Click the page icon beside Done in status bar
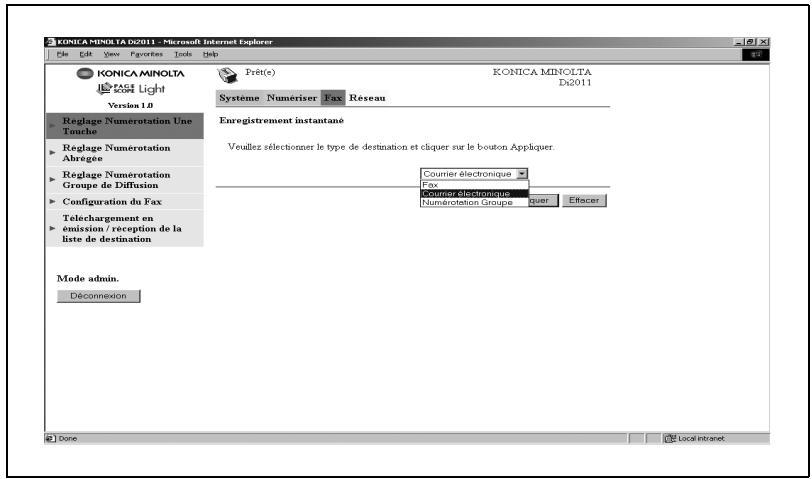Screen dimensions: 812x479 pos(50,439)
